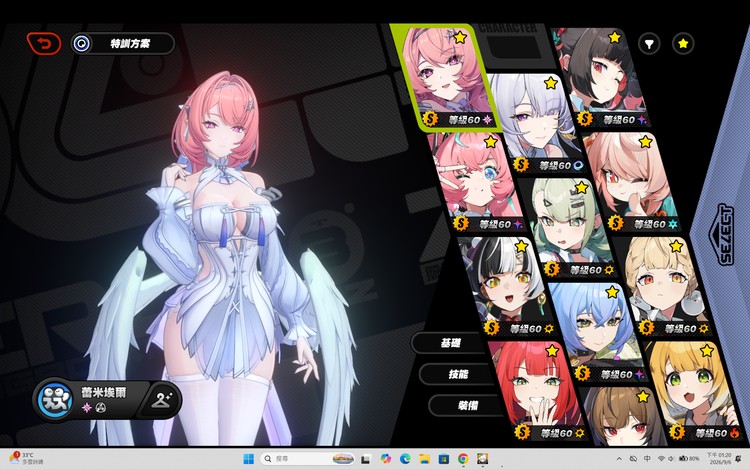Click the taskbar 搜尋 search box
The width and height of the screenshot is (750, 469).
coord(308,459)
